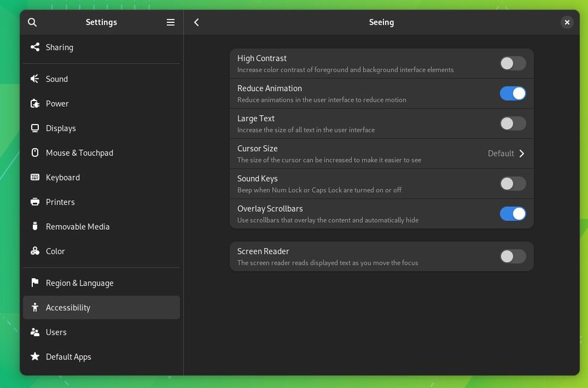Click the back arrow to leave Seeing
The image size is (588, 388).
click(x=196, y=22)
